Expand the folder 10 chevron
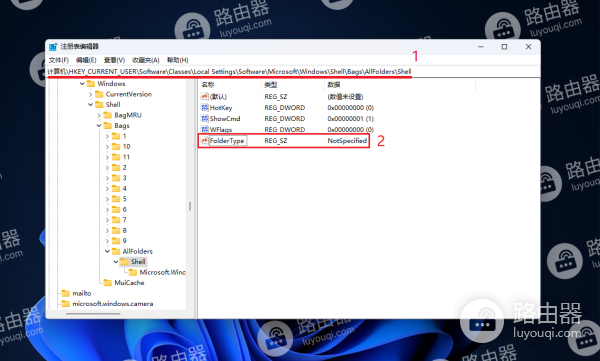The image size is (600, 361). click(x=107, y=147)
